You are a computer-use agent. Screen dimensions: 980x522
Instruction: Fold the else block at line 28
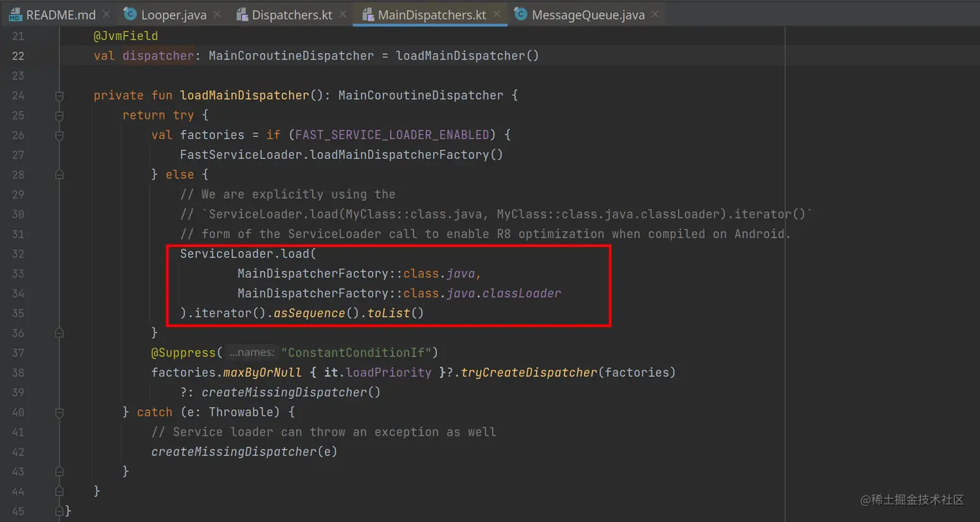[x=60, y=174]
